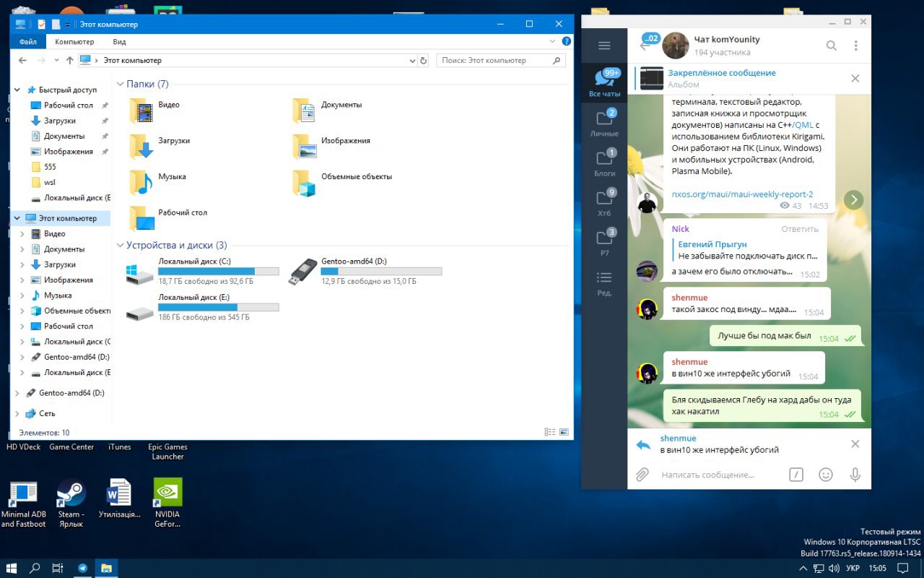Image resolution: width=924 pixels, height=578 pixels.
Task: Open the Windows Start menu
Action: tap(12, 568)
